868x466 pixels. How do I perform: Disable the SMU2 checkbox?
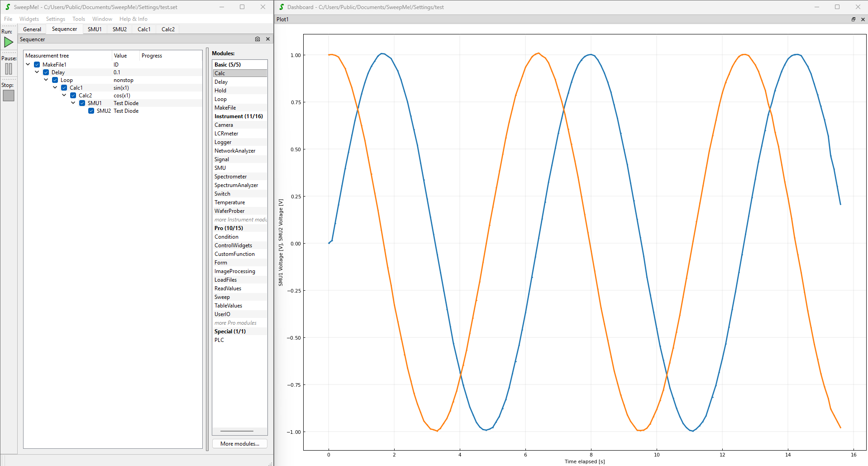(x=91, y=111)
